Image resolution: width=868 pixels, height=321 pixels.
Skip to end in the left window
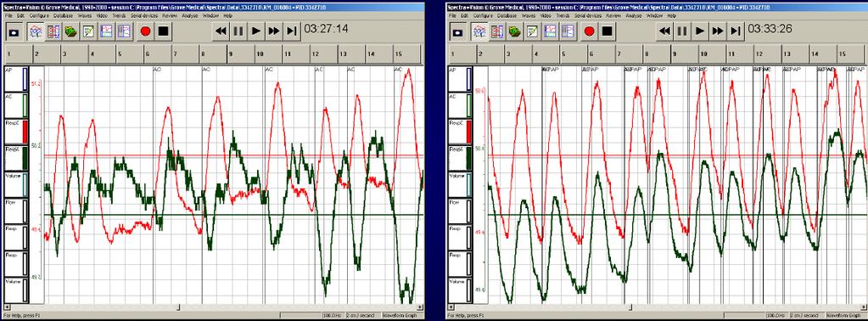292,31
